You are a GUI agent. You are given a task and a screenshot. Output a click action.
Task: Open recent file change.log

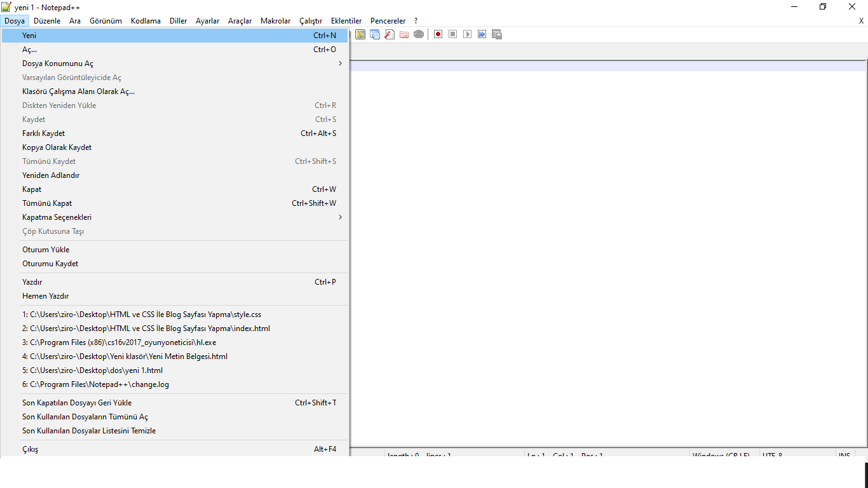[175, 384]
